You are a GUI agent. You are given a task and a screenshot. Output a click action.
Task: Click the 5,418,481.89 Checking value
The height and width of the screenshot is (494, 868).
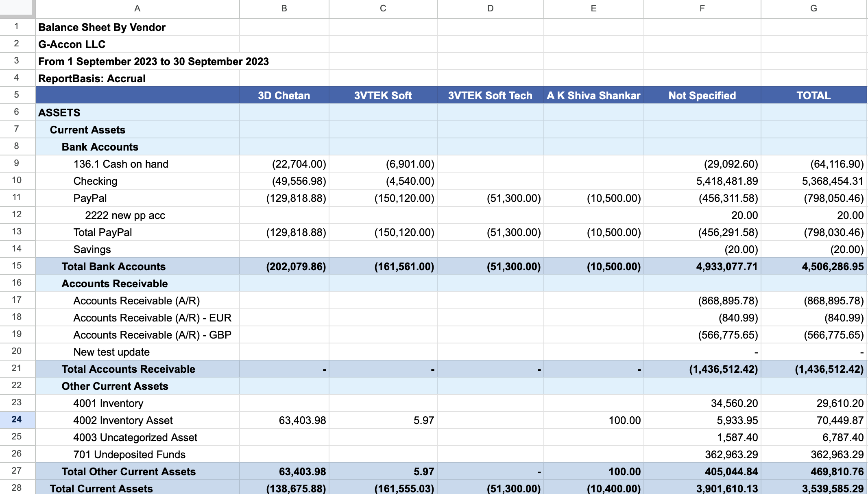pos(727,181)
